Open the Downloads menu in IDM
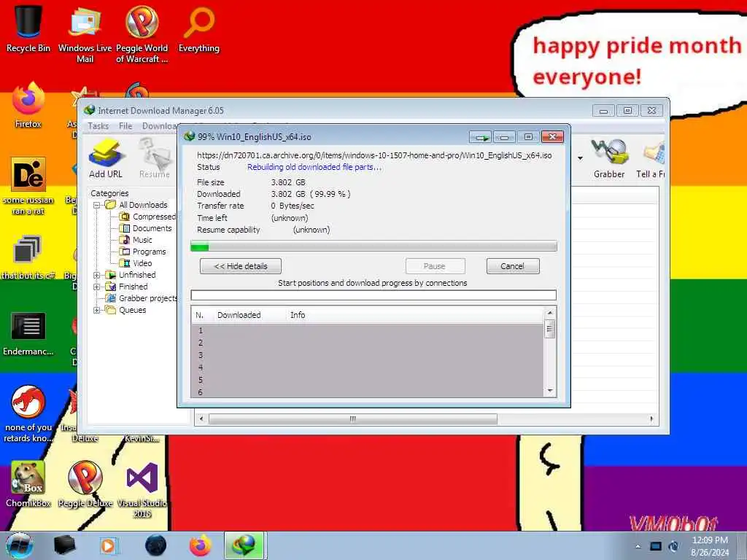747x560 pixels. (x=160, y=125)
